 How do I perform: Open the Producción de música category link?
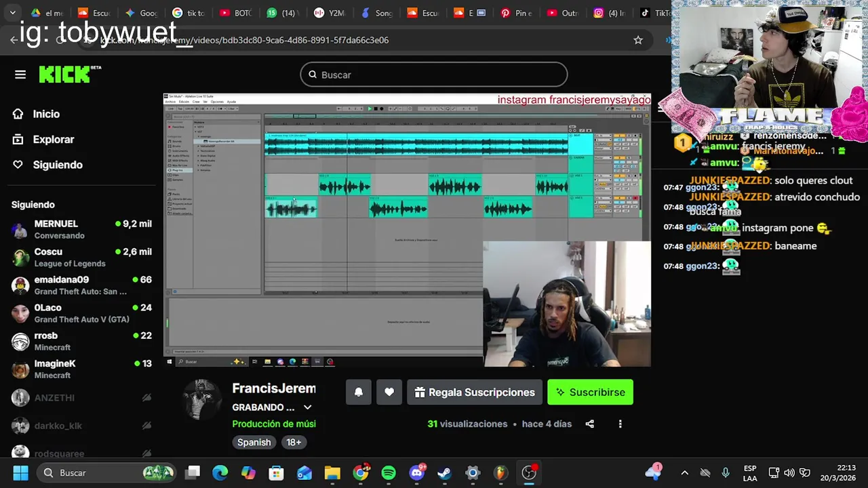[x=274, y=424]
